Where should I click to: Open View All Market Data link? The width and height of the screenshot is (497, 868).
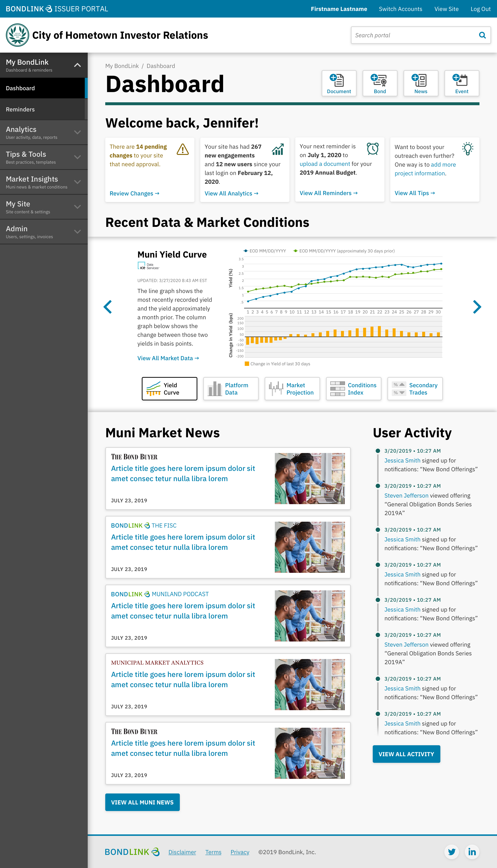pos(168,358)
